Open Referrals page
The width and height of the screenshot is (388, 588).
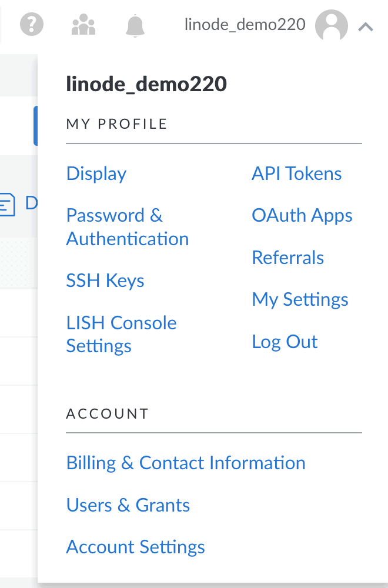click(x=287, y=258)
